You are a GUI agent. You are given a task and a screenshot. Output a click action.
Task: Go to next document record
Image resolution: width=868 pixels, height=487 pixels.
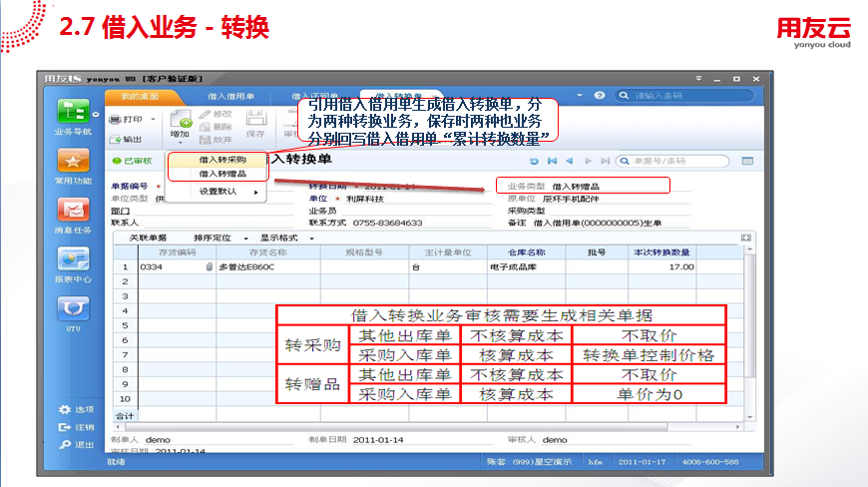click(x=588, y=161)
